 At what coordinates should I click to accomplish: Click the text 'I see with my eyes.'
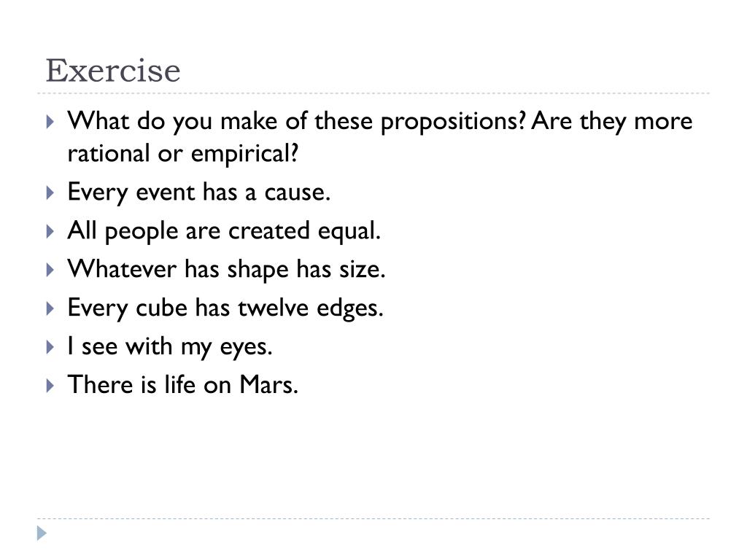tap(170, 346)
